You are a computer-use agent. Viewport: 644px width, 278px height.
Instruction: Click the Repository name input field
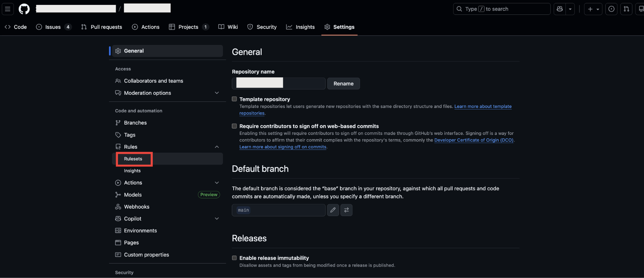tap(278, 83)
